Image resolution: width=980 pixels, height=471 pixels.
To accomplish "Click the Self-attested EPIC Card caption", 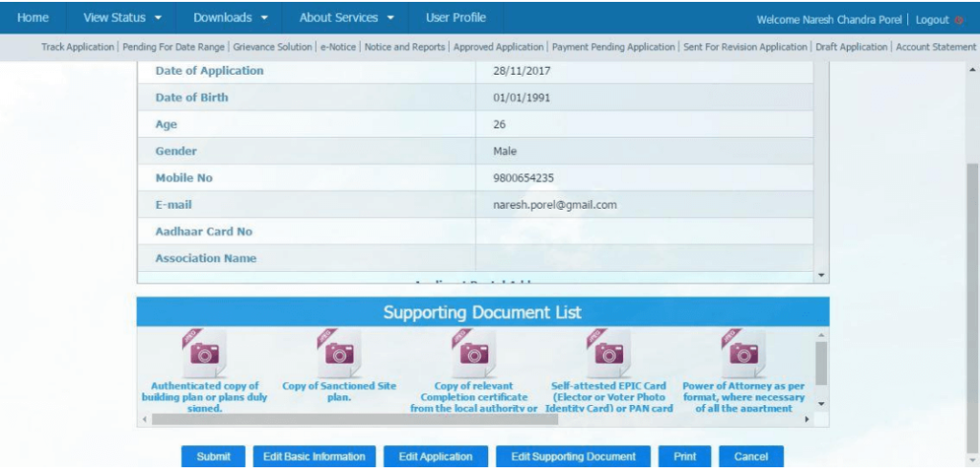I will pos(609,397).
